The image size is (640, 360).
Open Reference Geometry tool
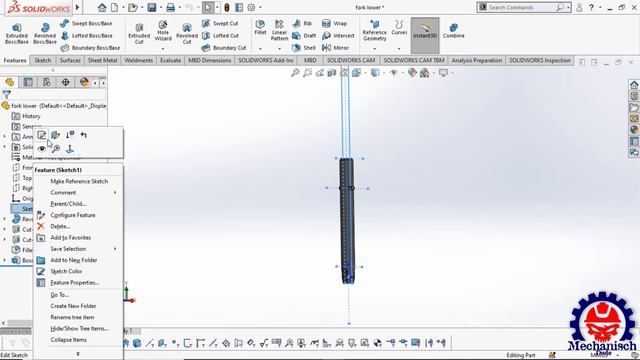(374, 31)
